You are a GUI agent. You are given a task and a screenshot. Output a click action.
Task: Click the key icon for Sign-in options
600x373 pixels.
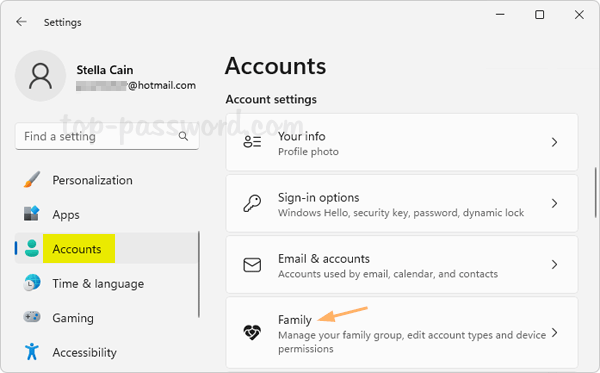tap(252, 203)
